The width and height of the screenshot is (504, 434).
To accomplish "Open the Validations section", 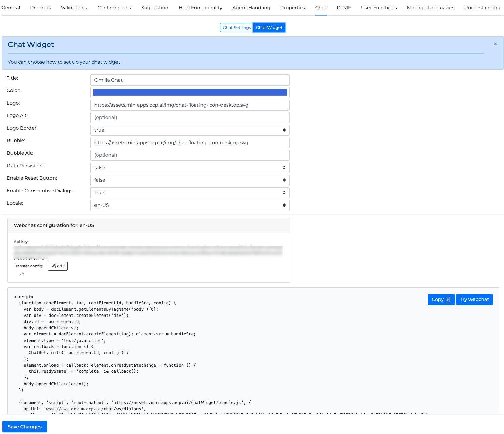I will pyautogui.click(x=74, y=7).
